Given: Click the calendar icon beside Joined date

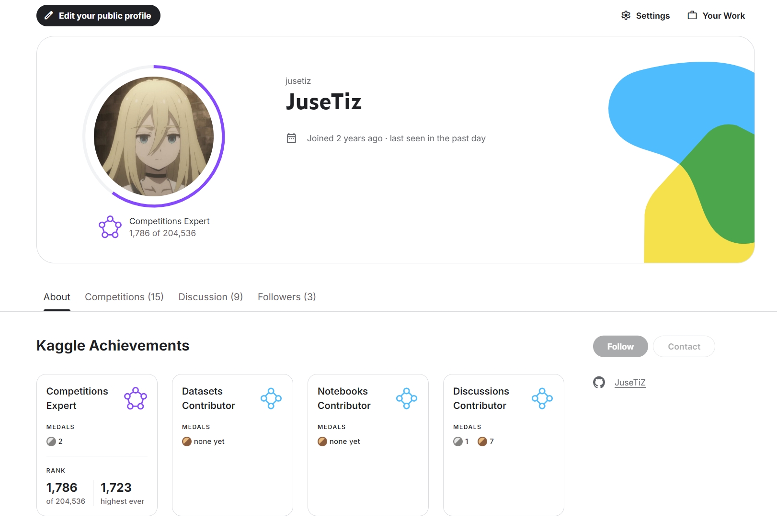Looking at the screenshot, I should [291, 138].
